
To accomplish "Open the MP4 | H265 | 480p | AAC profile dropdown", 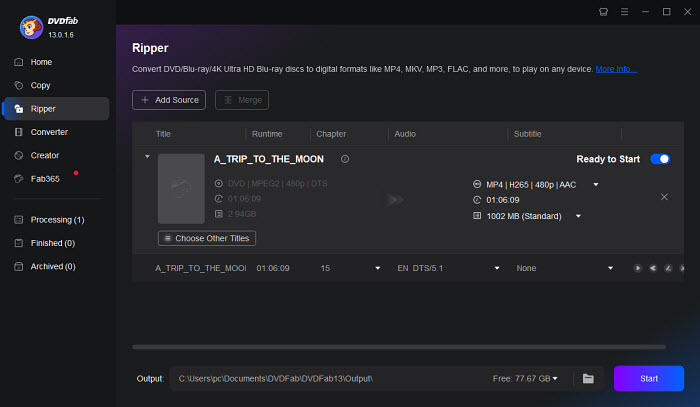I will point(596,185).
